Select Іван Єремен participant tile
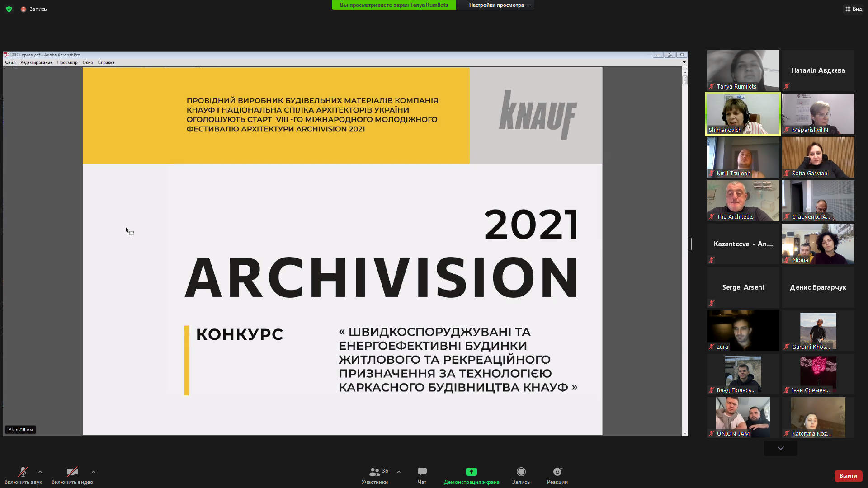The image size is (868, 488). pos(818,374)
